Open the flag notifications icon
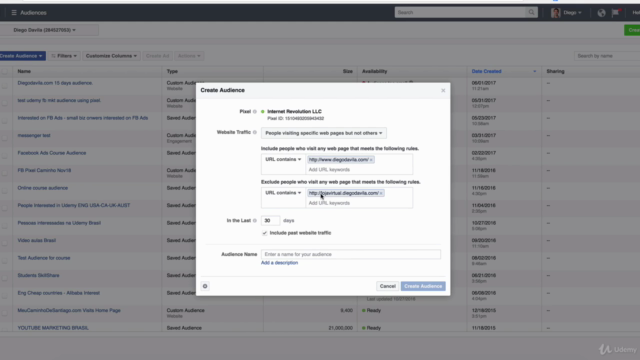 (616, 13)
